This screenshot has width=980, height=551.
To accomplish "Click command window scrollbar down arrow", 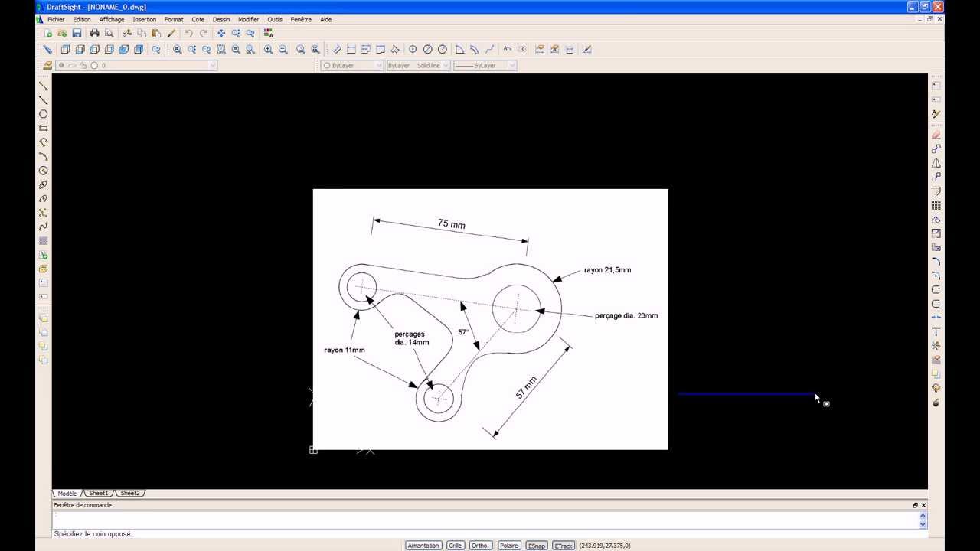I will 923,524.
